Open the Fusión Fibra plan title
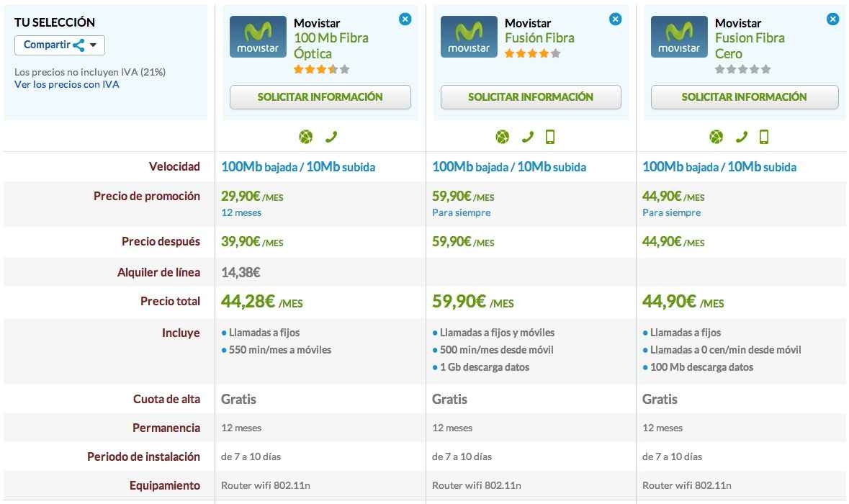The image size is (849, 504). [x=539, y=38]
